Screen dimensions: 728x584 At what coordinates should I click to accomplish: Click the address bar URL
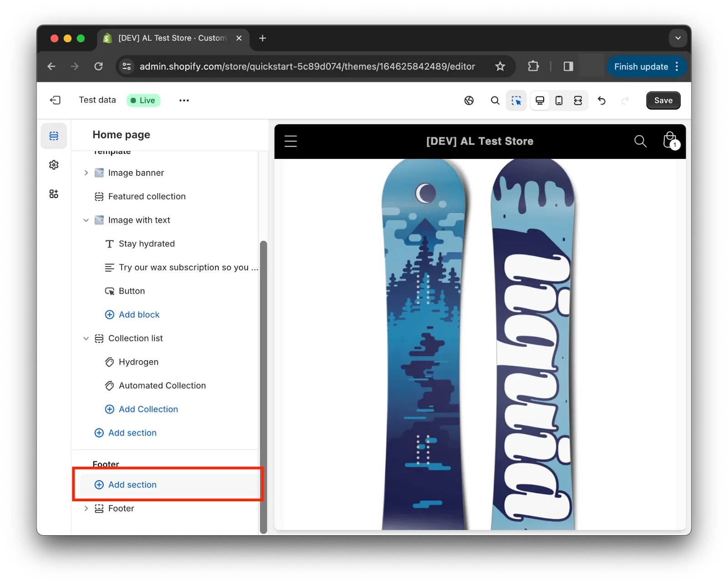coord(307,66)
